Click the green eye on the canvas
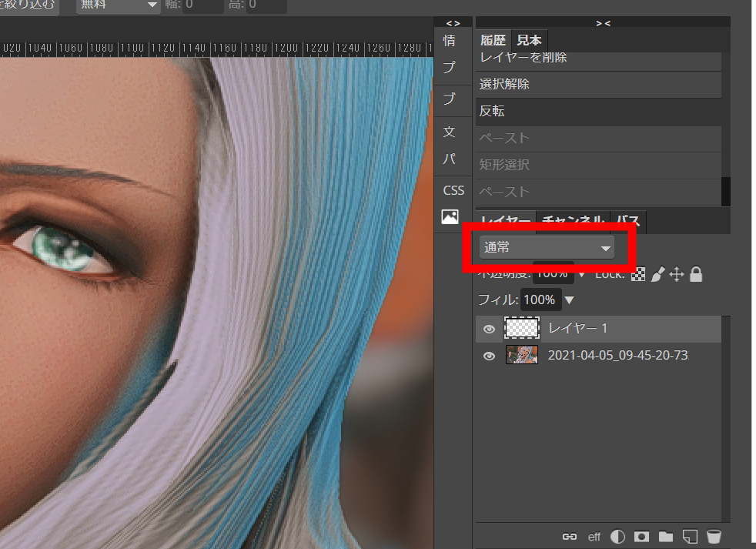 tap(62, 249)
